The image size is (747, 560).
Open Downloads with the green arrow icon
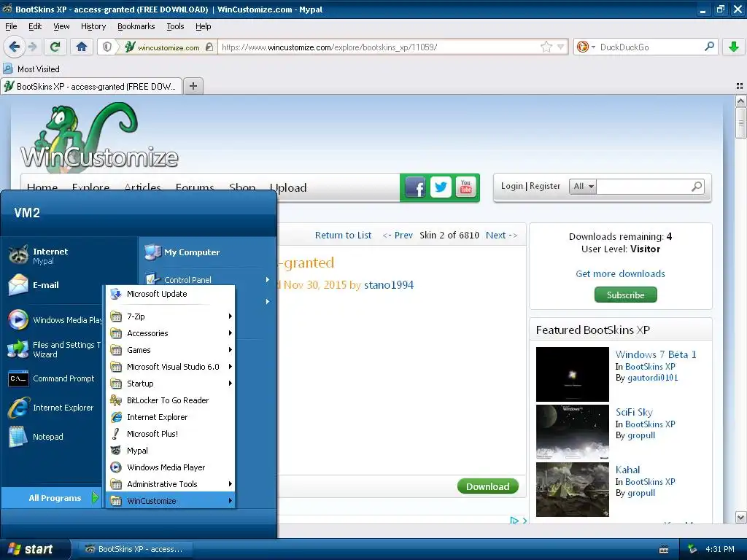[x=734, y=47]
